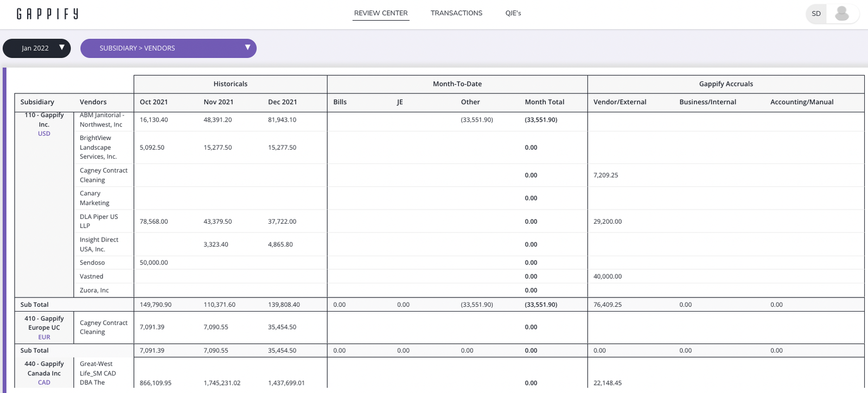Select vendor BrightView Landscape Services, Inc.

(x=98, y=147)
